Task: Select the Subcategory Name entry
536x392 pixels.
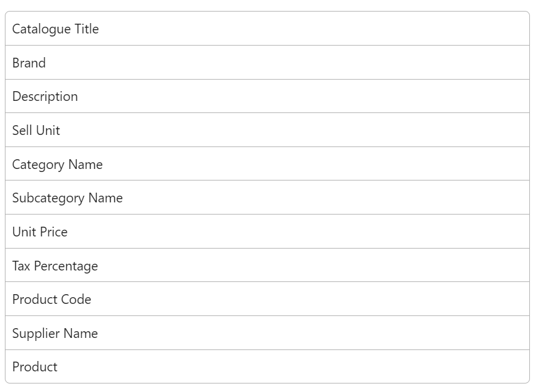Action: [267, 198]
